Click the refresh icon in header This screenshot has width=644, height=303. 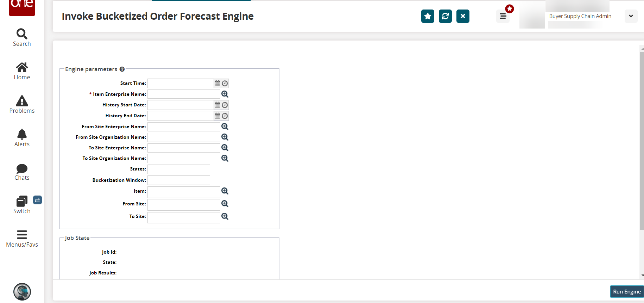pyautogui.click(x=445, y=16)
